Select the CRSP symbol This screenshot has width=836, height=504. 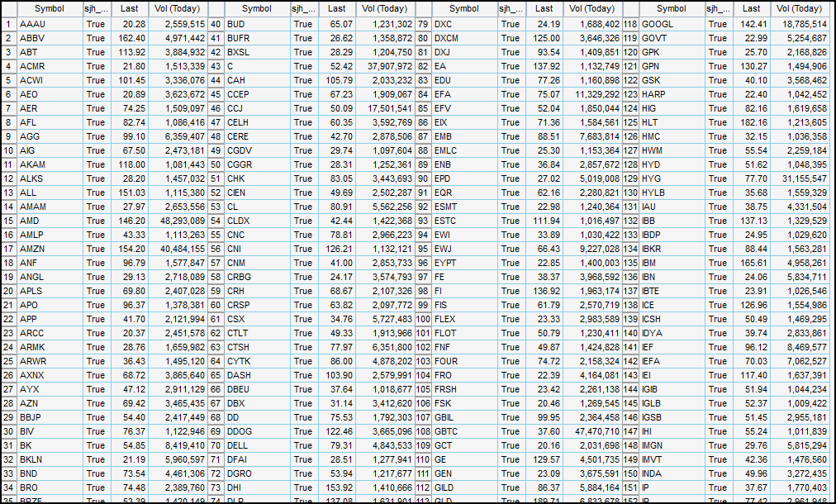click(x=257, y=305)
